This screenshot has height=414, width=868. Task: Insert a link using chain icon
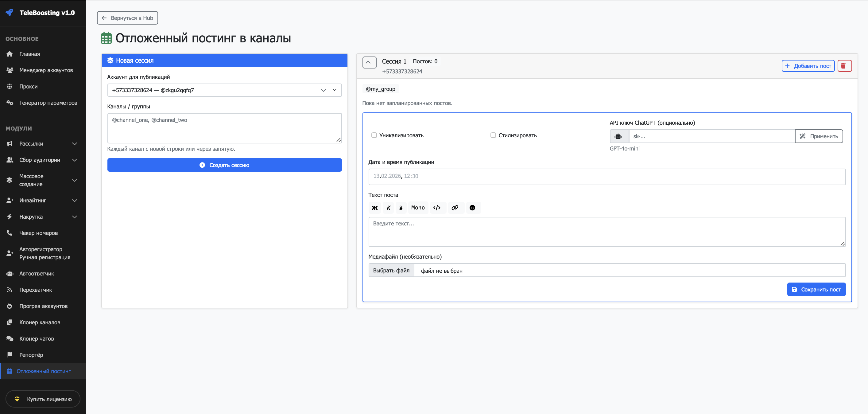pyautogui.click(x=455, y=208)
